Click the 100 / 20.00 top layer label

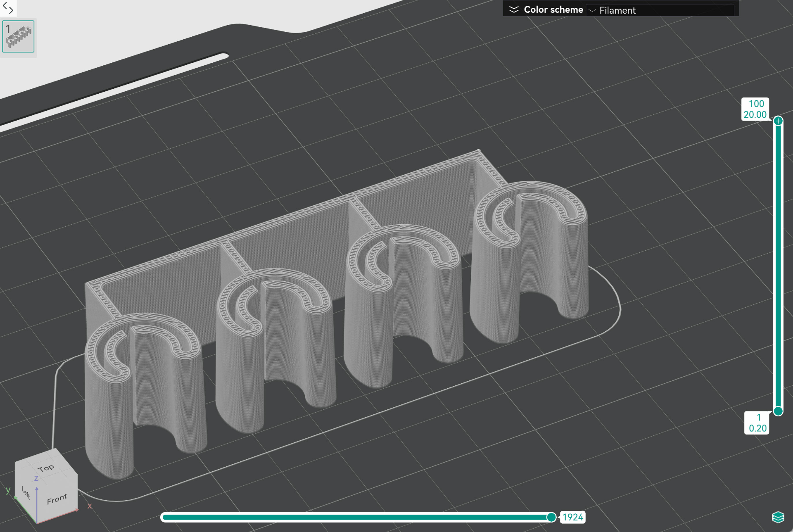[x=755, y=109]
